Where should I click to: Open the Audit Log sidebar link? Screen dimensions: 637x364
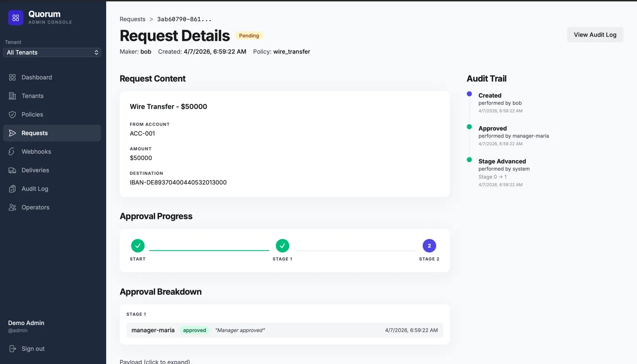[x=52, y=189]
